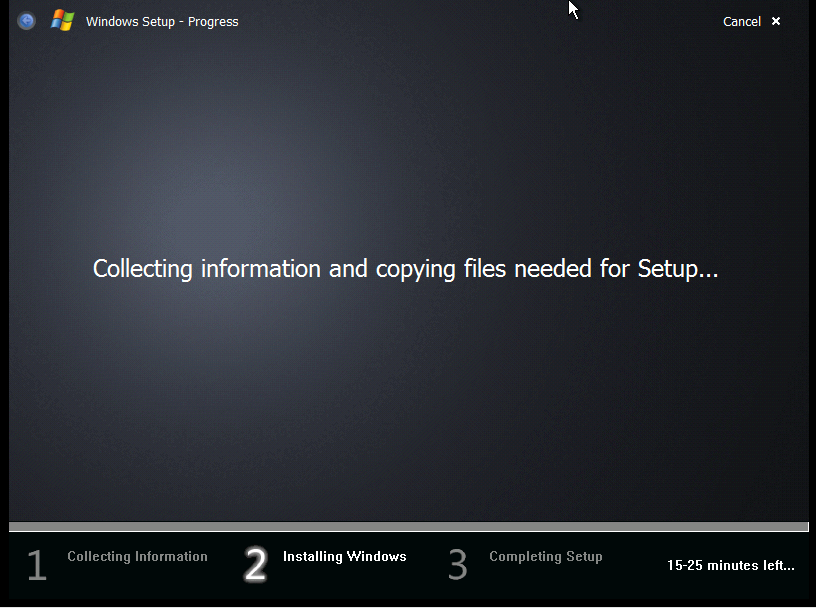The height and width of the screenshot is (609, 816).
Task: Select step 1 numeral
Action: pos(37,565)
